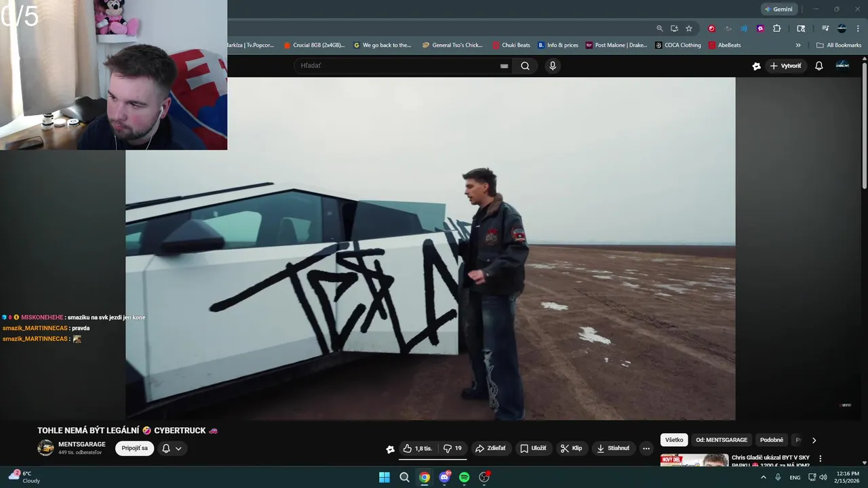Open YouTube account avatar menu

click(x=842, y=65)
